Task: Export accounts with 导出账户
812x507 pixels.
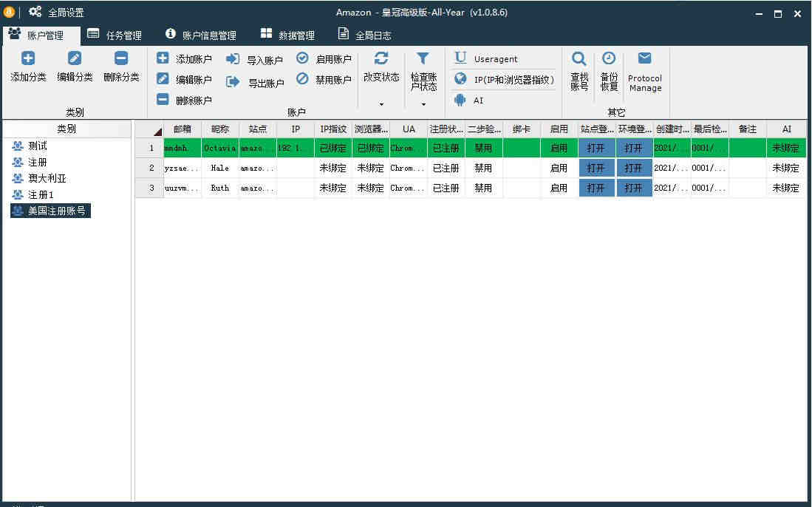Action: pos(256,82)
